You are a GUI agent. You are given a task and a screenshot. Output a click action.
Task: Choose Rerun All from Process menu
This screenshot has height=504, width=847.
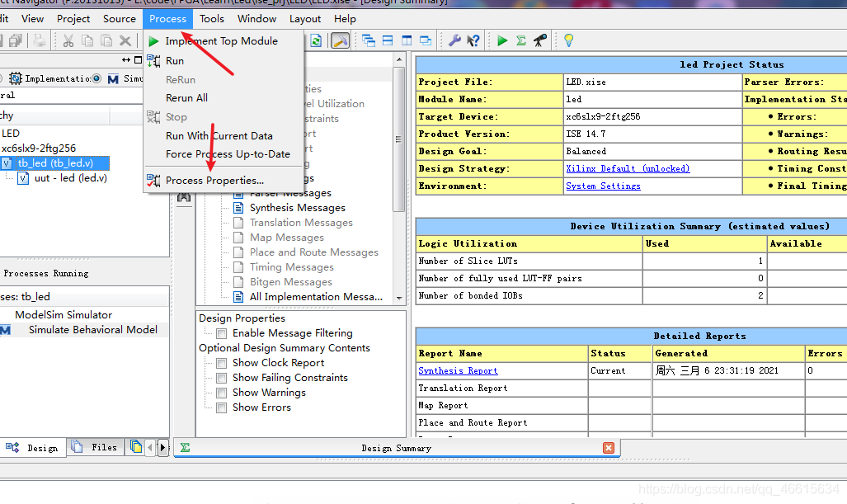click(224, 98)
